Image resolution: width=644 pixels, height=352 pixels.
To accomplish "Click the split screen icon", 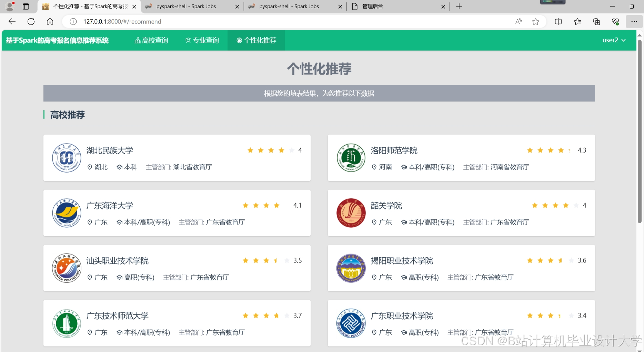I will point(558,21).
